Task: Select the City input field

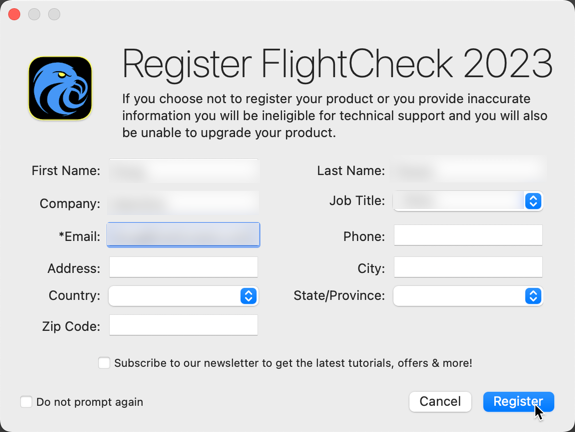Action: coord(468,267)
